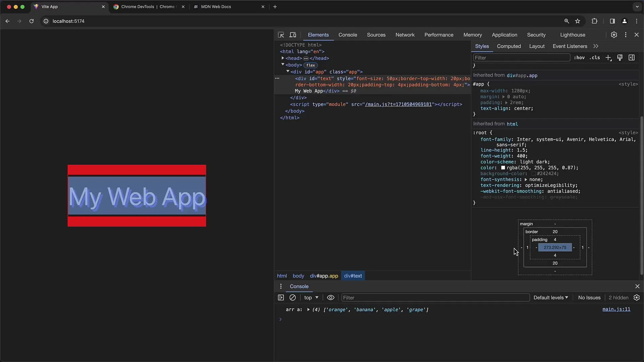The height and width of the screenshot is (362, 644).
Task: Open the Chrome profile avatar icon
Action: 624,21
